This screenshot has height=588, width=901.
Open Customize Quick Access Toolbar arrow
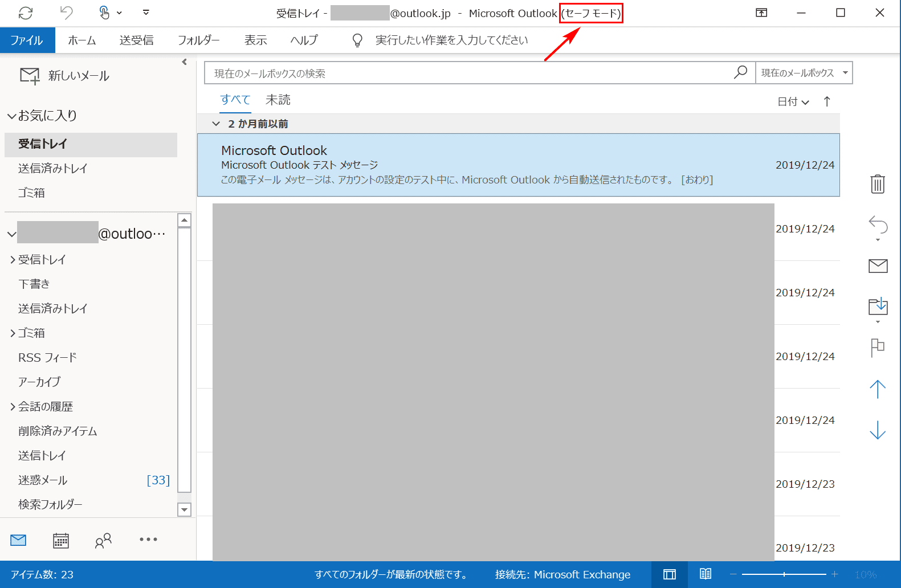tap(146, 13)
